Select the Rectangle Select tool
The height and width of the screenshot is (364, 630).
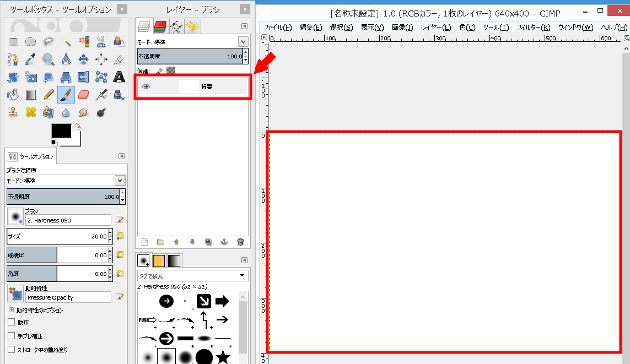point(14,42)
